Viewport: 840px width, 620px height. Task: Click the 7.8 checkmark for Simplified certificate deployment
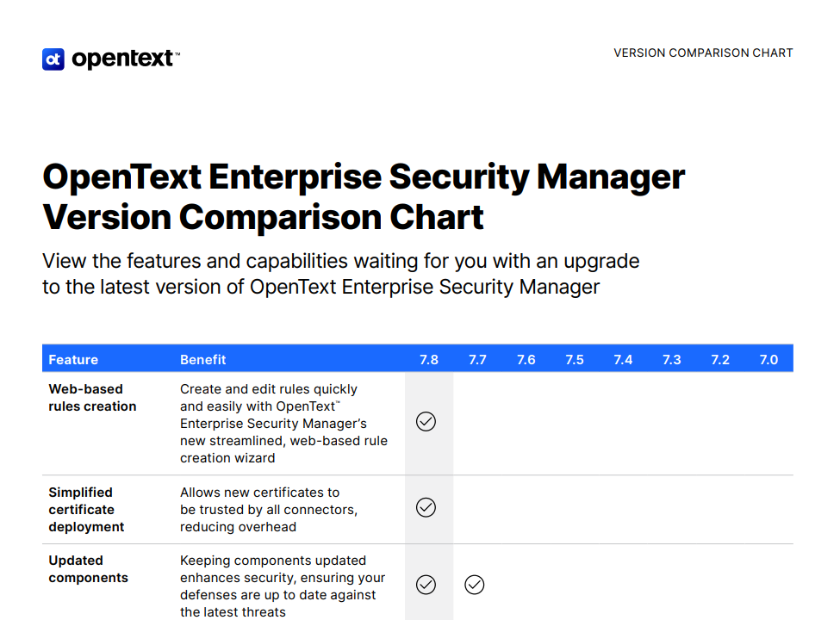pos(426,507)
